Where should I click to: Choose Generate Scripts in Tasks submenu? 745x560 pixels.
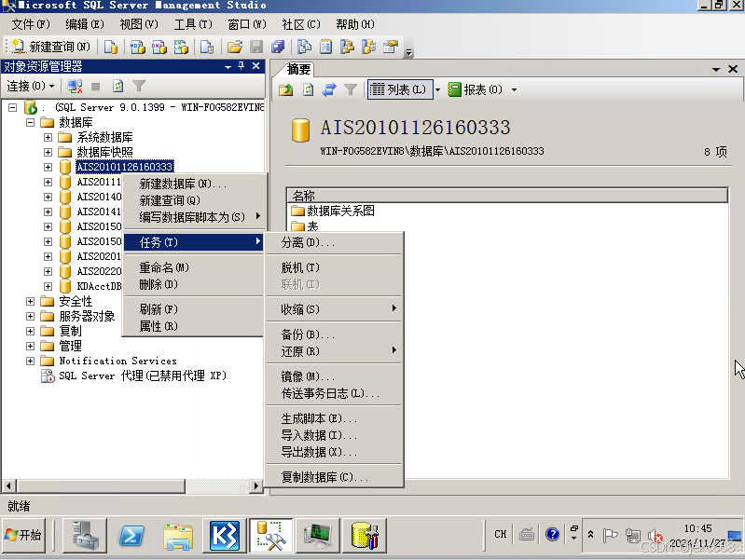coord(334,418)
